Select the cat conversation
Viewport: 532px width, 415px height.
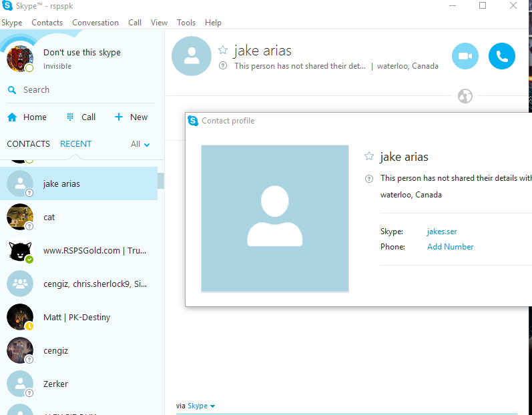coord(79,217)
